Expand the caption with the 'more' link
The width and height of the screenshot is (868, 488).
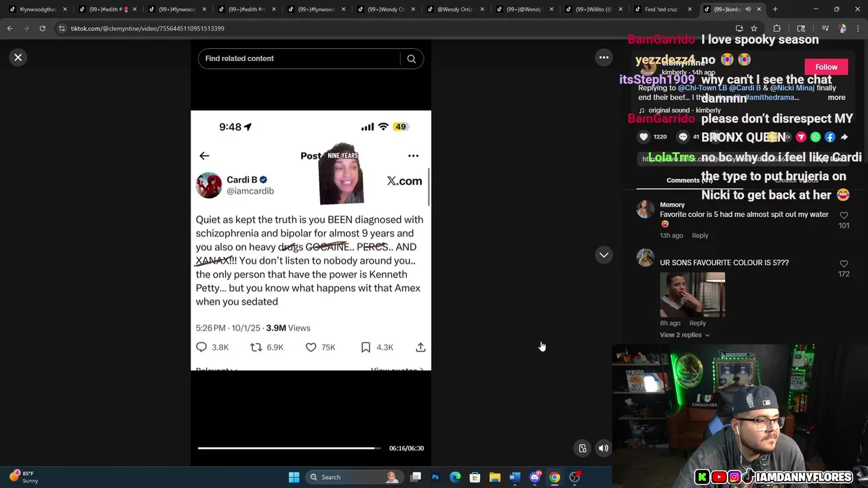836,98
